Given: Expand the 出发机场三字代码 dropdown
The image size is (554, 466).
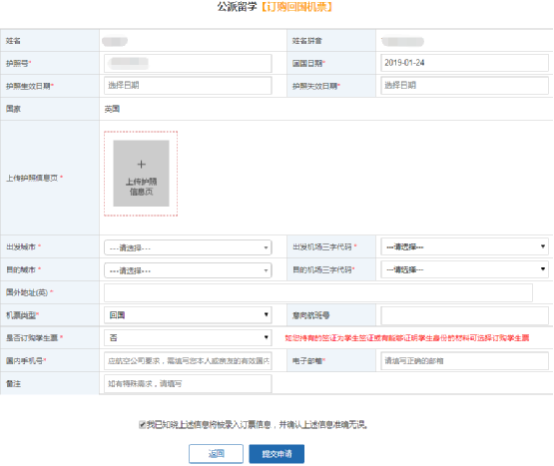Looking at the screenshot, I should 464,247.
